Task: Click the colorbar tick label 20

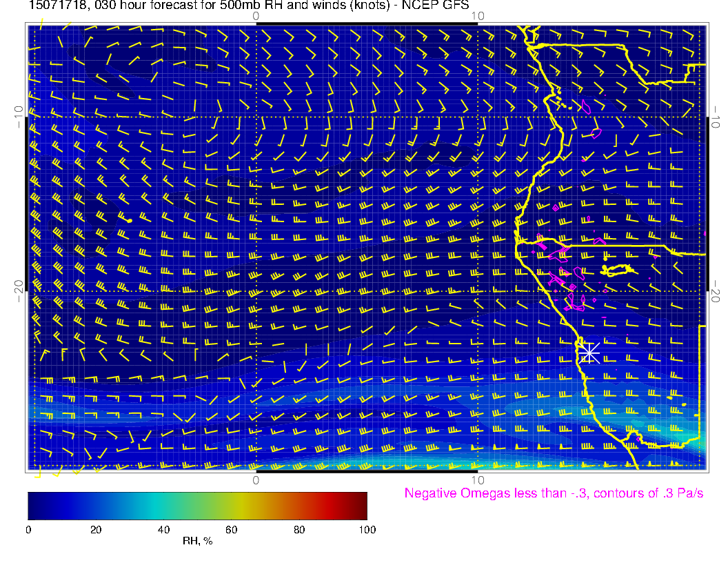Action: [96, 530]
